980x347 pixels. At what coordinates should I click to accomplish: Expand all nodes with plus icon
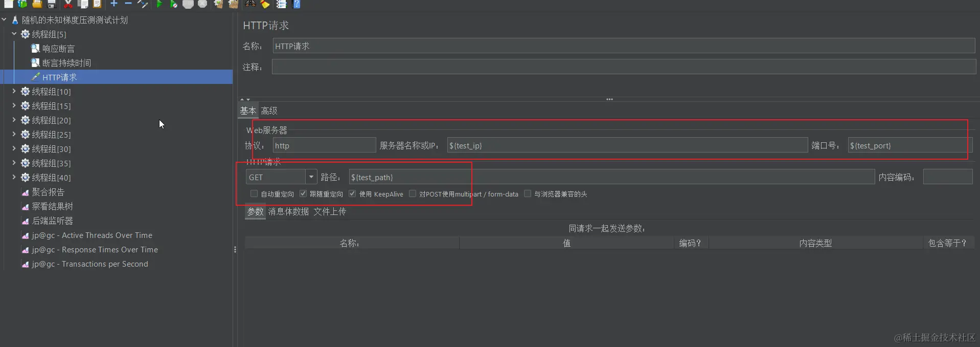[114, 4]
